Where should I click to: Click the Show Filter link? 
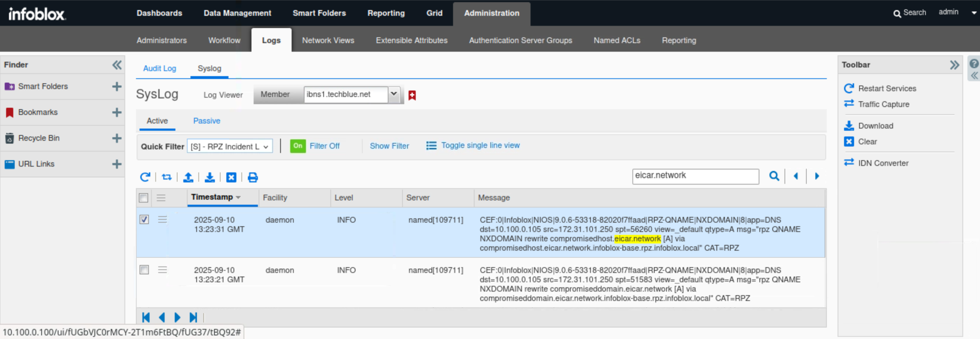(x=389, y=146)
